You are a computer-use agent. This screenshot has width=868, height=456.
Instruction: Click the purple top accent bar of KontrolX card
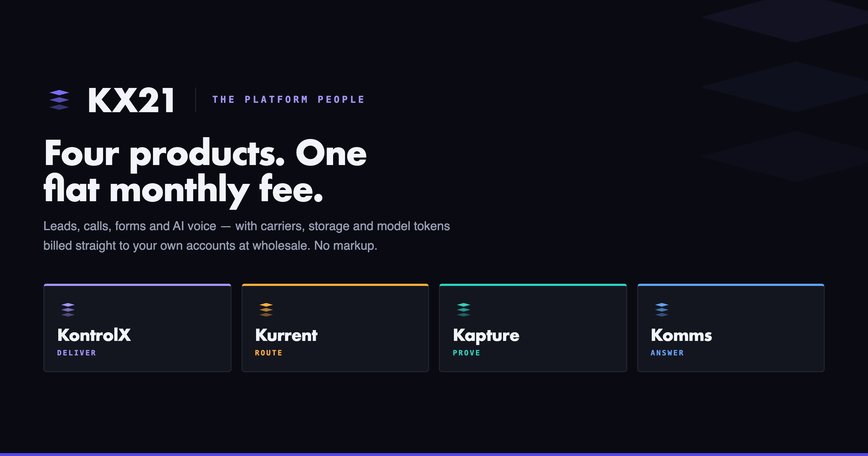(x=137, y=285)
